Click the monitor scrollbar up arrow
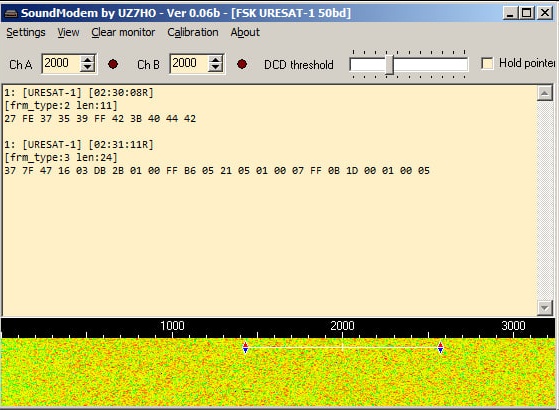 click(x=545, y=93)
